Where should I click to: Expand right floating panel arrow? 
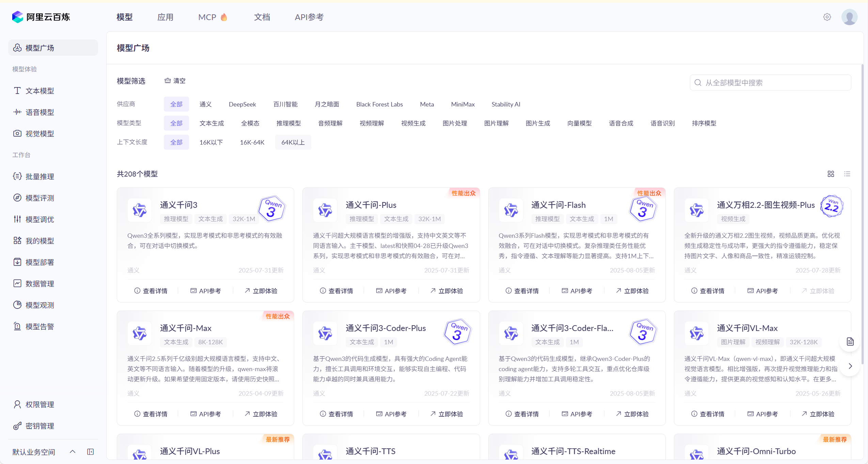pyautogui.click(x=850, y=366)
